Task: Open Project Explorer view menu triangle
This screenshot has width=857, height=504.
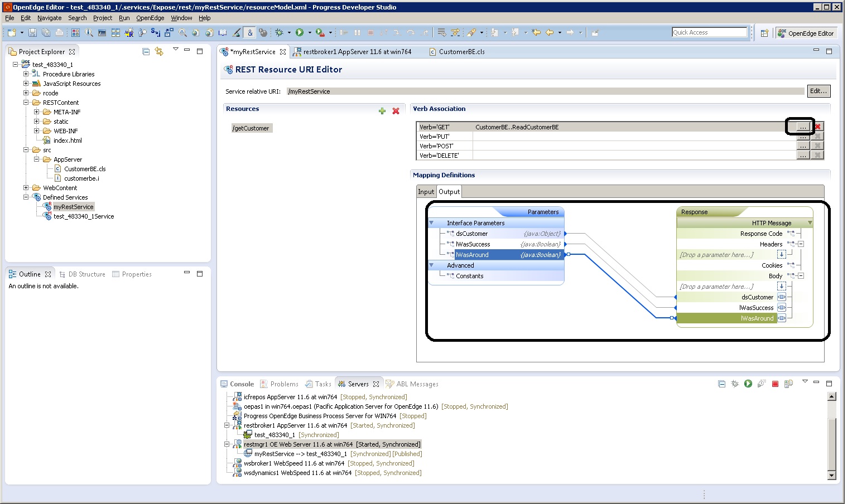Action: [175, 50]
